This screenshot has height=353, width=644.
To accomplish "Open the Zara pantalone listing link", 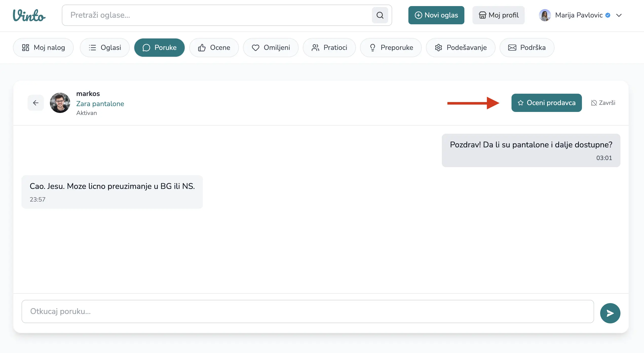I will [100, 104].
